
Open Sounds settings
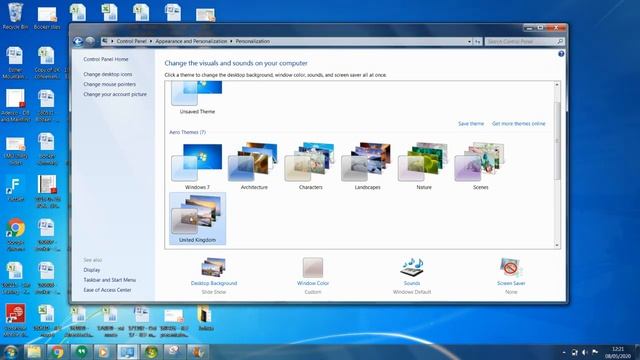coord(412,276)
